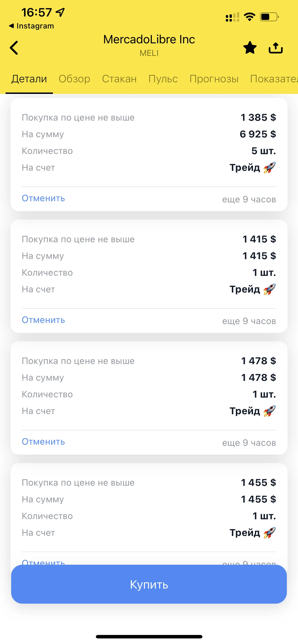The image size is (298, 644).
Task: Open the Пульс tab
Action: coord(163,79)
